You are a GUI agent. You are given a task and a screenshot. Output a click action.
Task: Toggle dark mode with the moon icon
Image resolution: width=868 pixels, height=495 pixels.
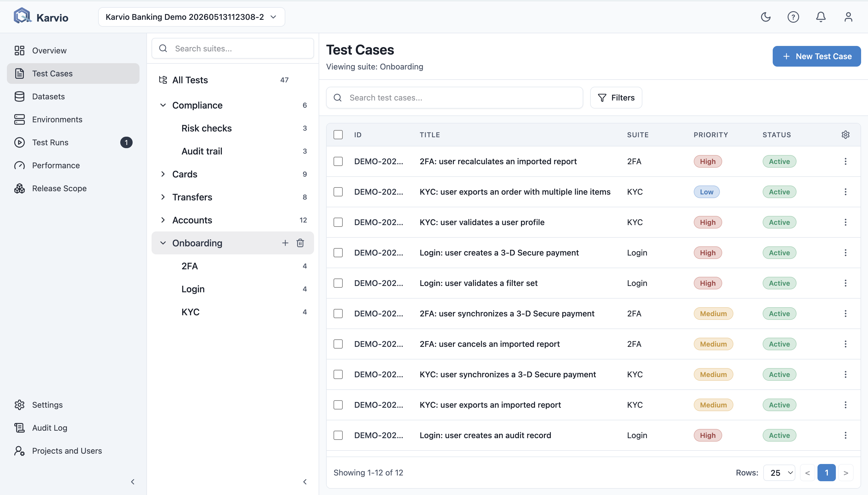[x=765, y=17]
